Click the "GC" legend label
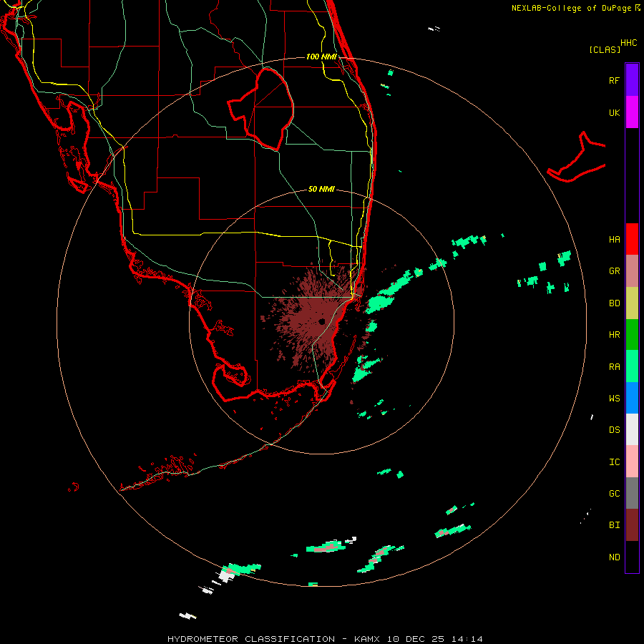The width and height of the screenshot is (644, 644). 614,493
